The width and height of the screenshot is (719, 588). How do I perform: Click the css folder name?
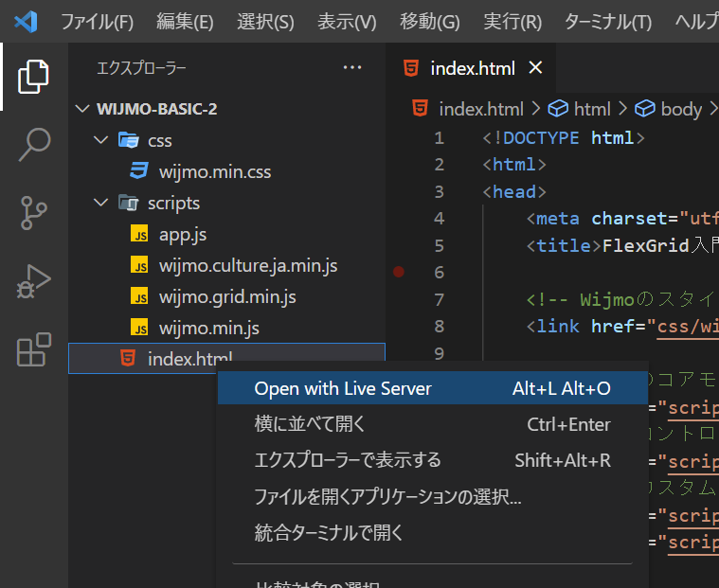pos(159,141)
